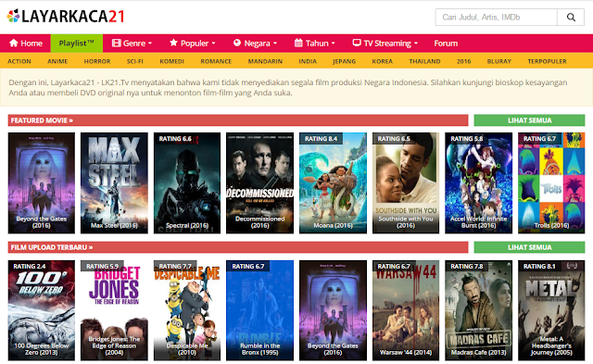This screenshot has height=364, width=593.
Task: Click the Layarkaca21 logo
Action: (66, 17)
